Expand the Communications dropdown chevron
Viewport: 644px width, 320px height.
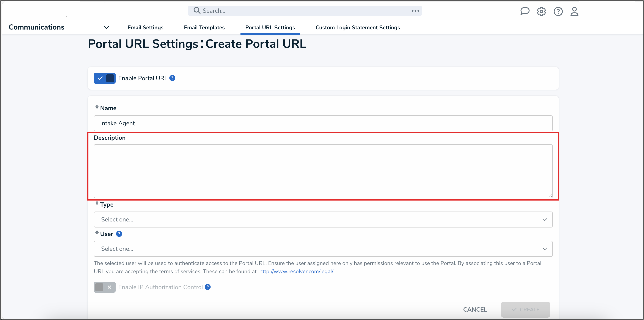click(106, 27)
